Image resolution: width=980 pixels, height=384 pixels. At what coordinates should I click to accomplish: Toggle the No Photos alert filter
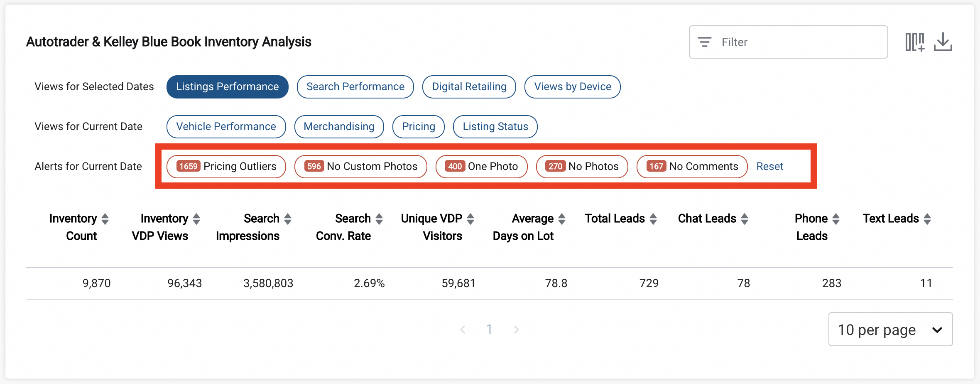[582, 167]
